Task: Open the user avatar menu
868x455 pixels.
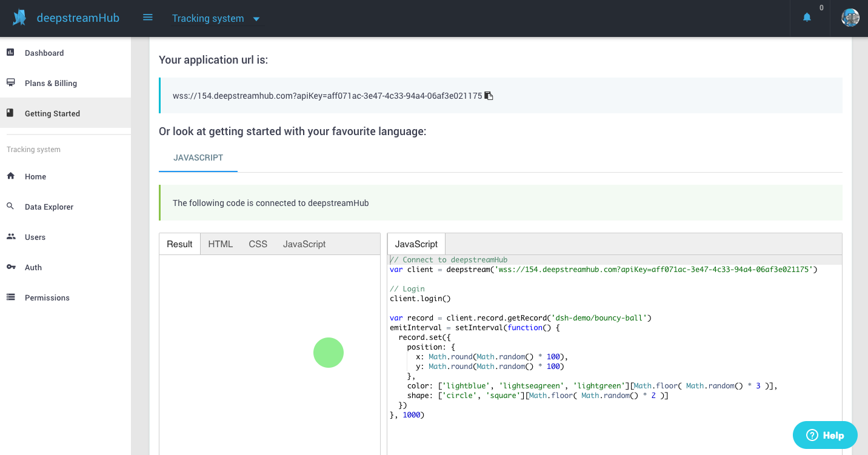Action: pyautogui.click(x=850, y=18)
